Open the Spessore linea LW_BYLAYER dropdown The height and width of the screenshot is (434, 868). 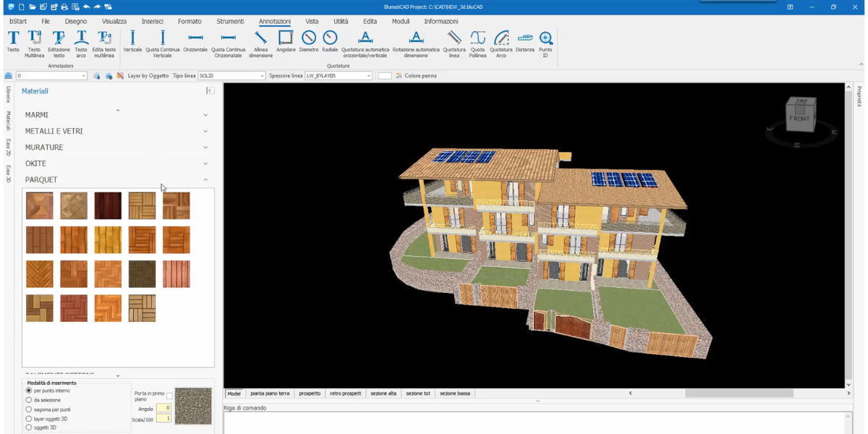coord(368,76)
